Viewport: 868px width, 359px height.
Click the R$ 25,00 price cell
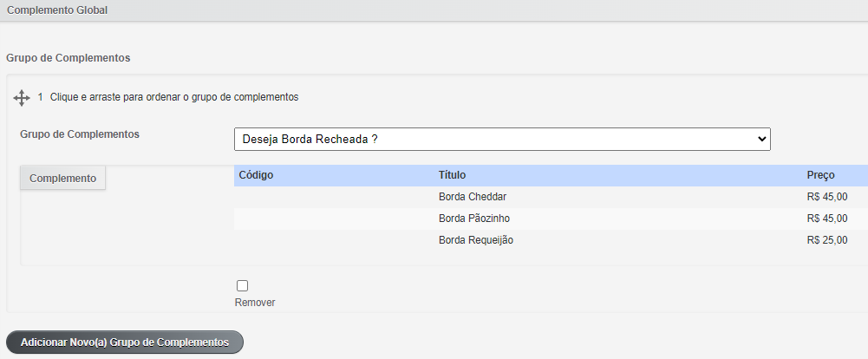point(827,240)
